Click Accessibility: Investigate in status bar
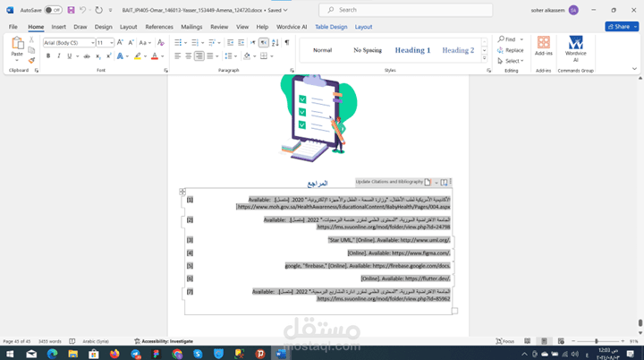Viewport: 644px width, 360px height. pos(164,341)
